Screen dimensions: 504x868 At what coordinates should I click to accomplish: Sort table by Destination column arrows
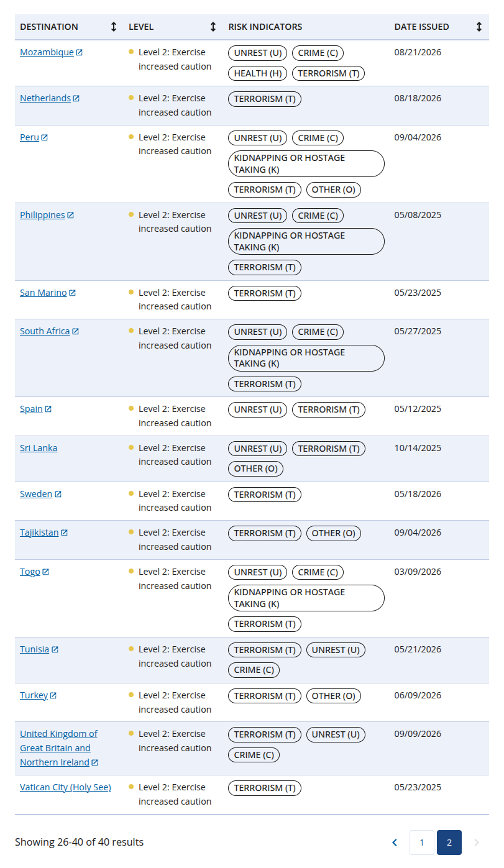tap(113, 27)
